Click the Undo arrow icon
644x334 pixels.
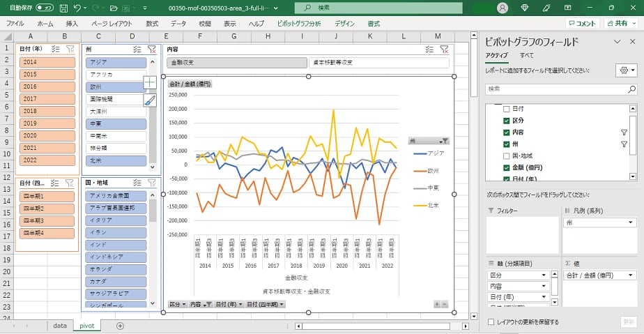(78, 8)
